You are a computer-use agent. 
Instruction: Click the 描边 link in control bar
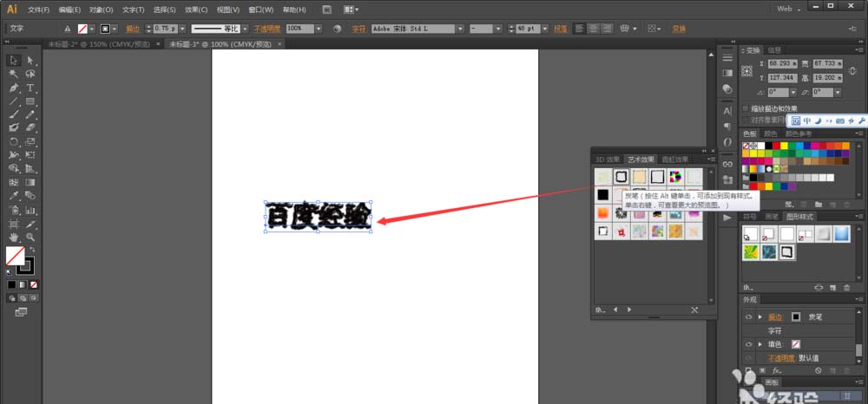click(133, 29)
